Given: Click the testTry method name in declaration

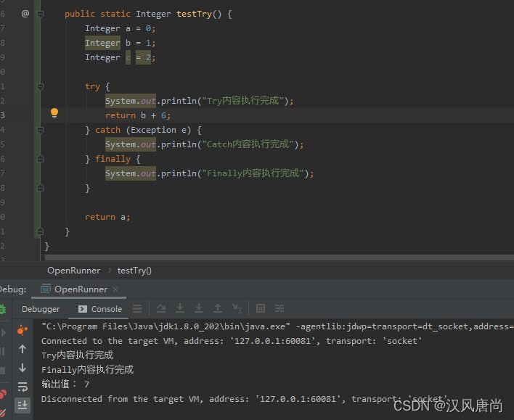Looking at the screenshot, I should 194,14.
